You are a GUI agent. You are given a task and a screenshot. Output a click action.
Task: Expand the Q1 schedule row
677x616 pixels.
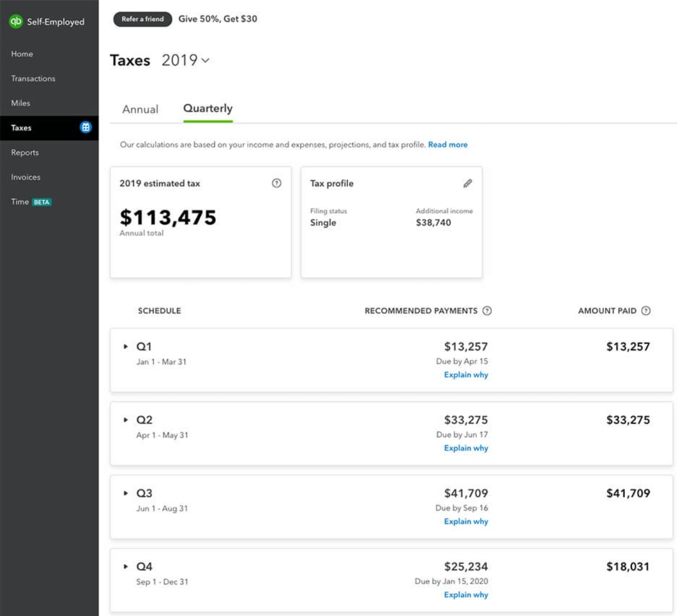pos(127,347)
